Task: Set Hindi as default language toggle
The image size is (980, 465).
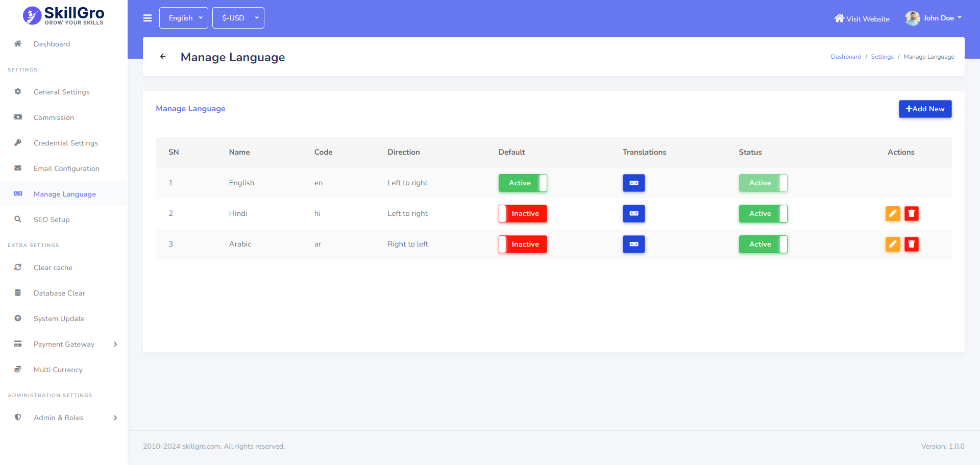Action: pyautogui.click(x=523, y=213)
